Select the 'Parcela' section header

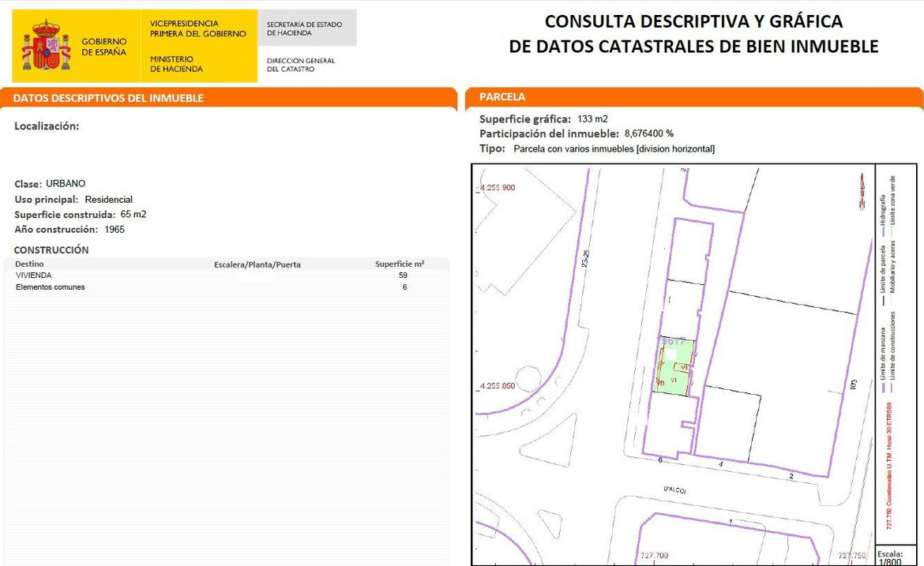(x=502, y=97)
